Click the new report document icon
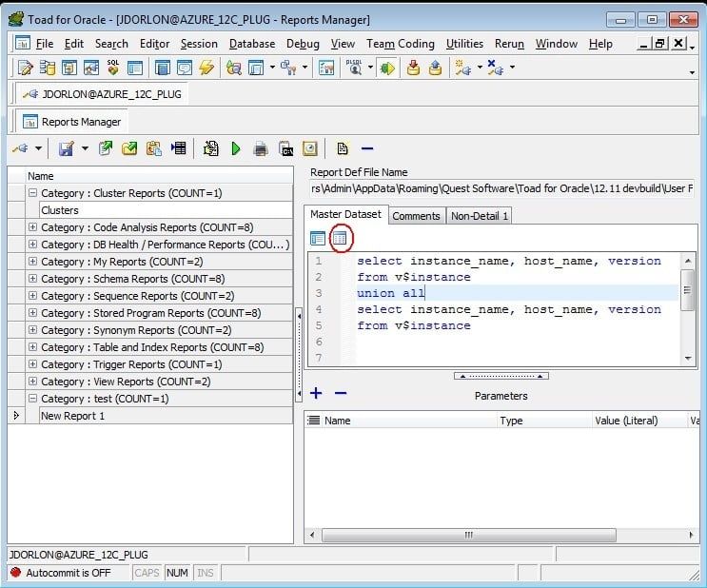Image resolution: width=707 pixels, height=588 pixels. (x=343, y=148)
